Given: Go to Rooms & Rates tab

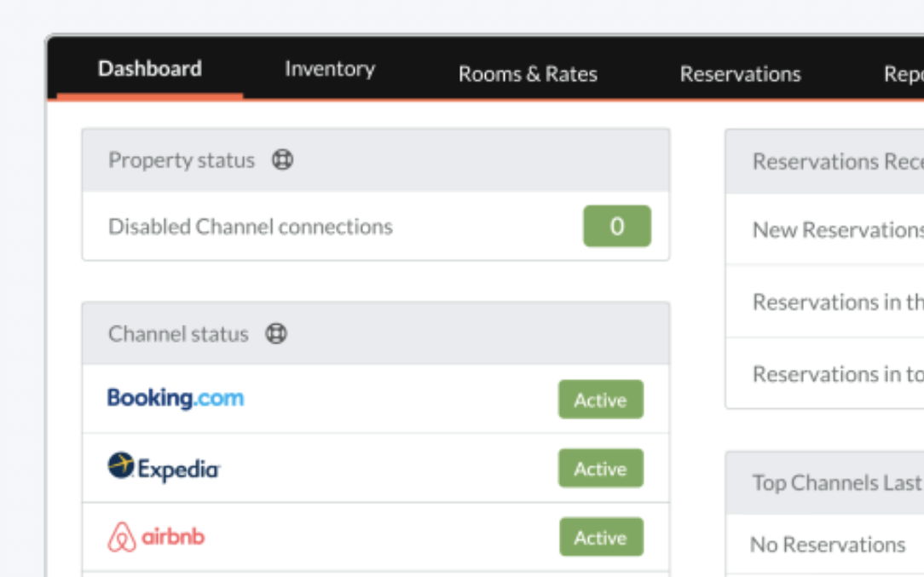Looking at the screenshot, I should (x=528, y=74).
